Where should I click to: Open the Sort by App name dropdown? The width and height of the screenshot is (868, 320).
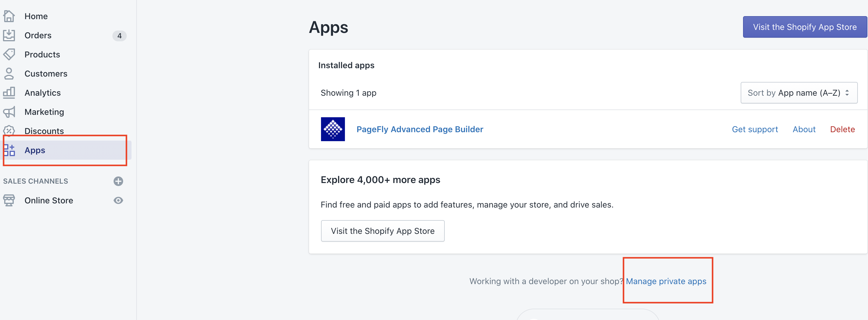(799, 93)
